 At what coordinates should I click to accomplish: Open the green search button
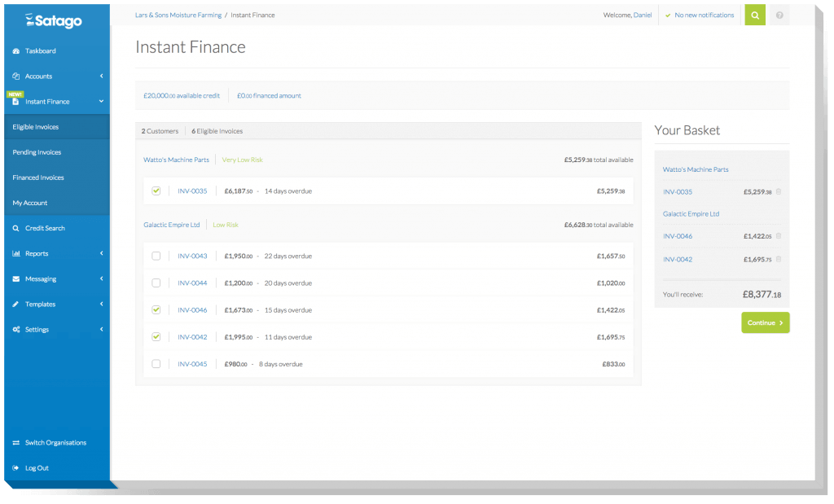click(755, 15)
